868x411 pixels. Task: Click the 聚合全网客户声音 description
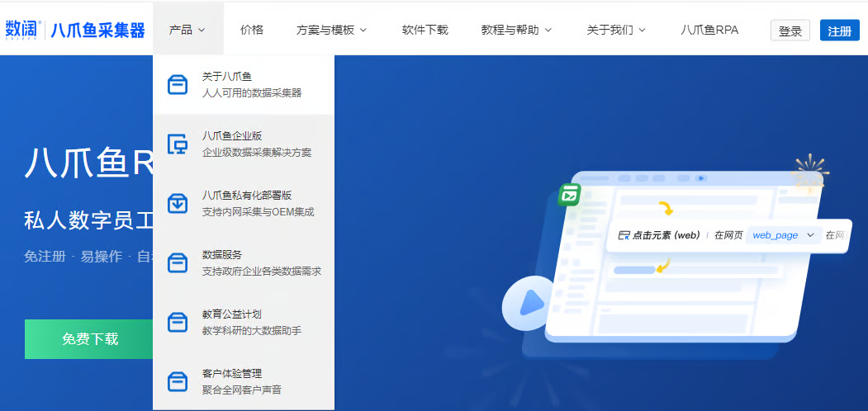[x=242, y=390]
